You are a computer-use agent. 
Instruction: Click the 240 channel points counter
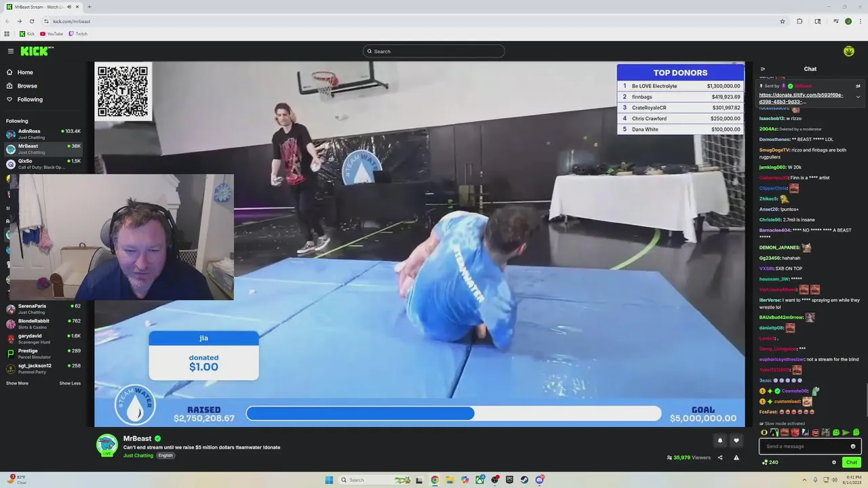(x=770, y=462)
